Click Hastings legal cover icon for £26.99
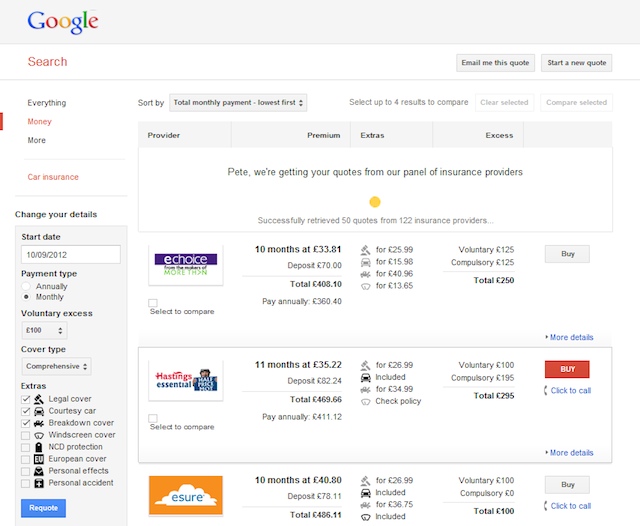This screenshot has height=526, width=640. pos(365,365)
